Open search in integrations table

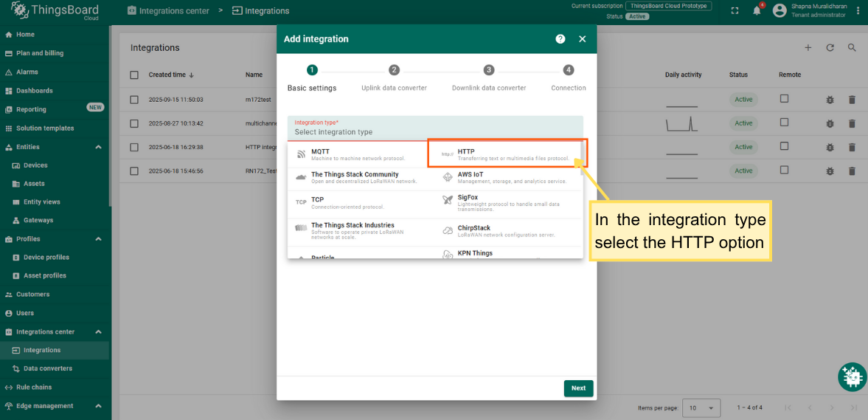click(852, 48)
